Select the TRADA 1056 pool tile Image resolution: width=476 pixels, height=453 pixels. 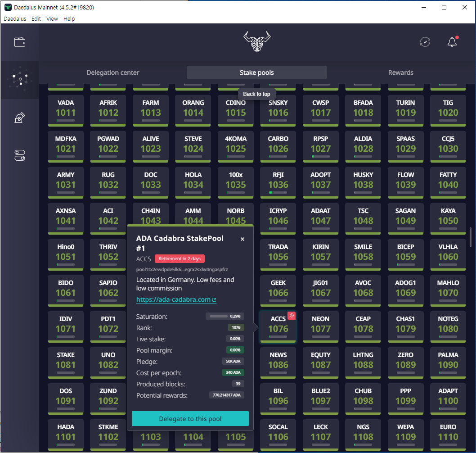pos(278,255)
